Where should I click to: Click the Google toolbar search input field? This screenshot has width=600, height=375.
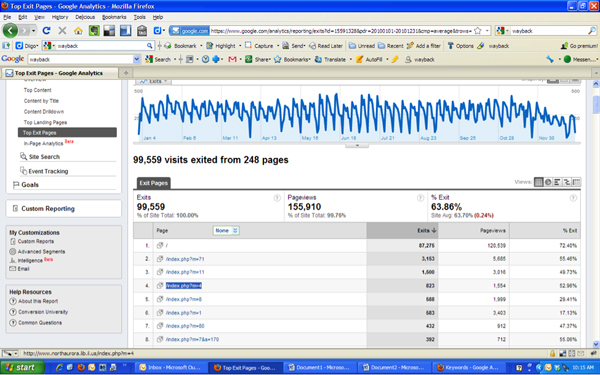(80, 59)
